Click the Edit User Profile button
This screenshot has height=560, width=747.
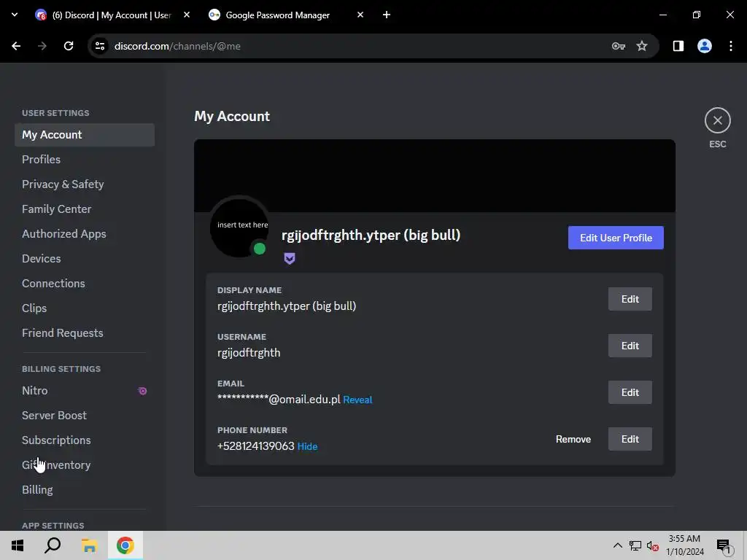click(x=616, y=238)
